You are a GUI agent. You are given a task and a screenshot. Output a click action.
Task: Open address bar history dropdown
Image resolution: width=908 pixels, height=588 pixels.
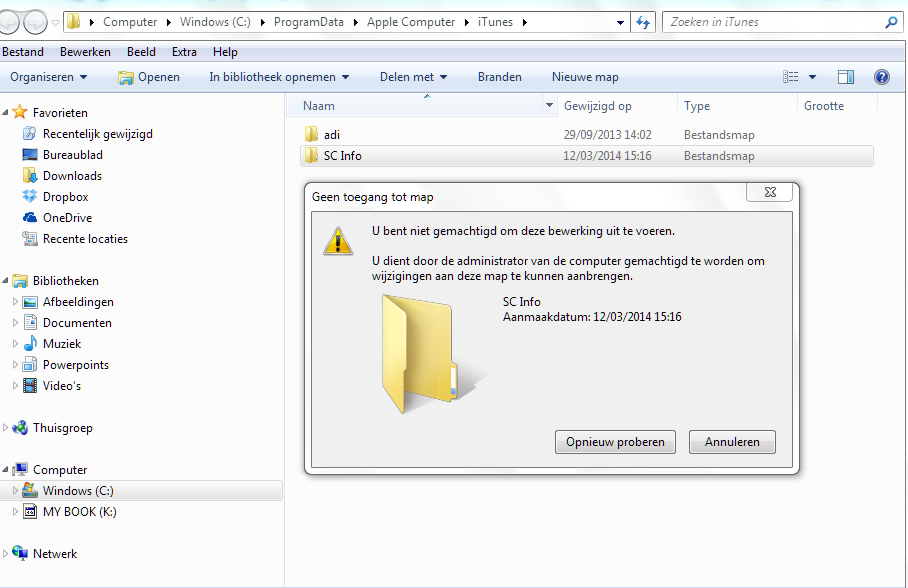point(620,23)
